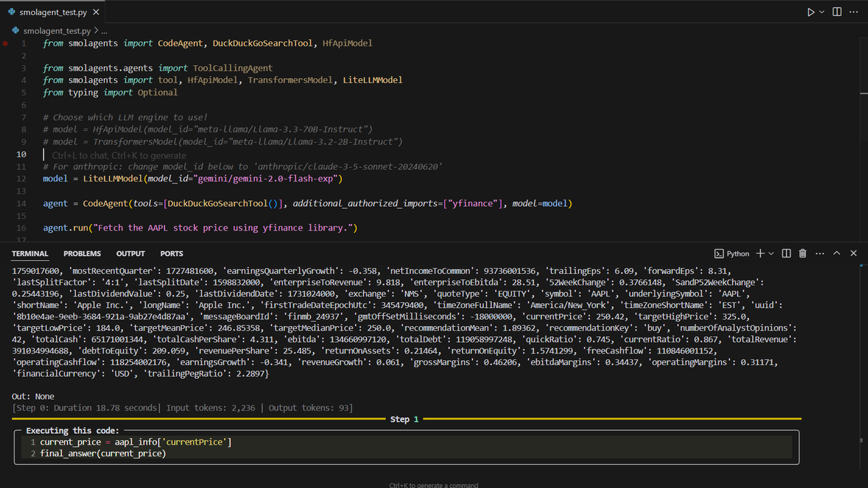Click inline hint 'Ctrl+L to chat' on line 10

(x=84, y=155)
